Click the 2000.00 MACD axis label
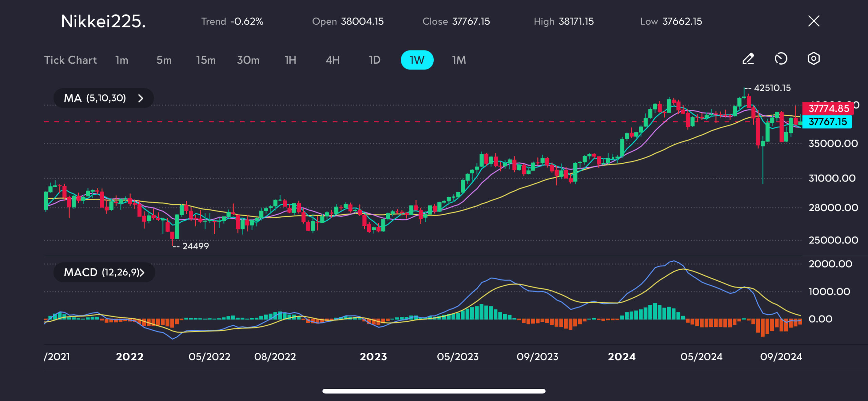Image resolution: width=868 pixels, height=401 pixels. pos(830,264)
